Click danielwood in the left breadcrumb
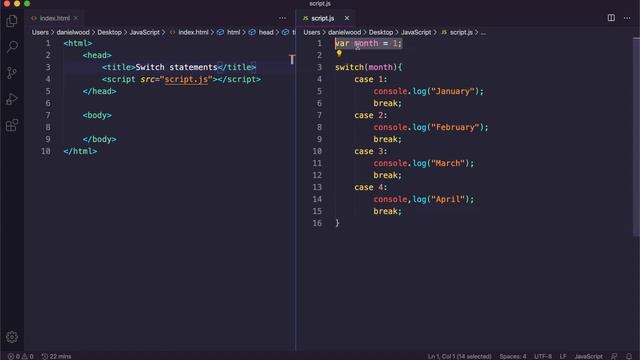Viewport: 640px width, 360px height. point(73,32)
